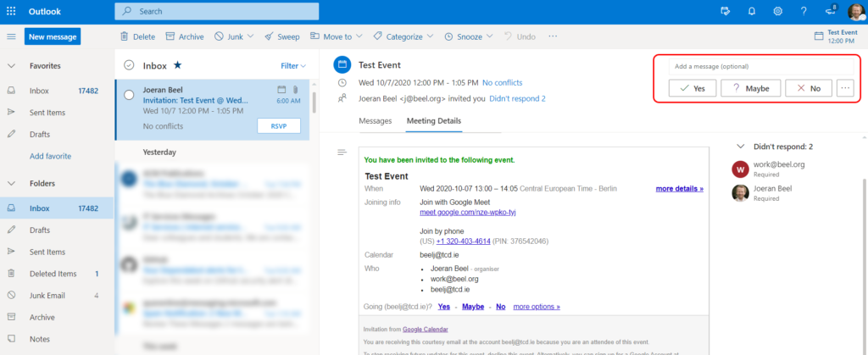Open the Junk dropdown arrow
The height and width of the screenshot is (355, 868).
250,36
